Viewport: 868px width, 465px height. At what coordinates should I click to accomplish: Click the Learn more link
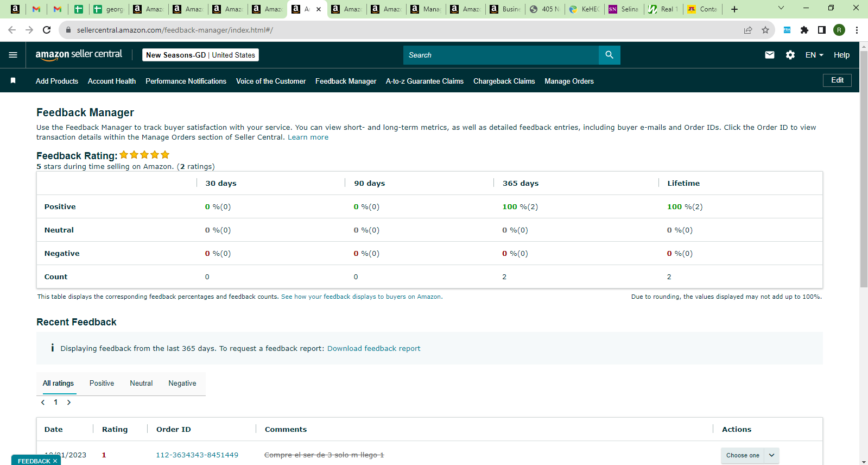[x=308, y=137]
